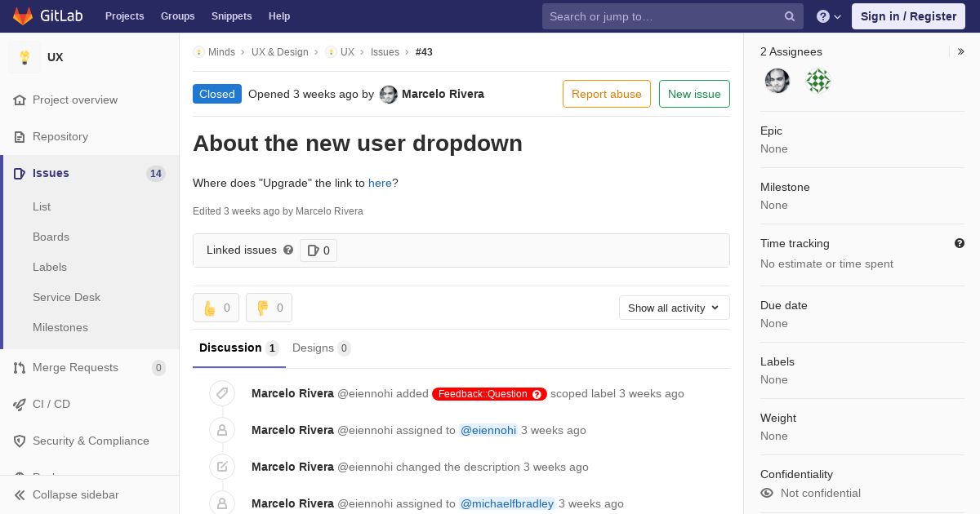Collapse the right sidebar with the chevron icon
Viewport: 980px width, 514px height.
click(x=961, y=51)
